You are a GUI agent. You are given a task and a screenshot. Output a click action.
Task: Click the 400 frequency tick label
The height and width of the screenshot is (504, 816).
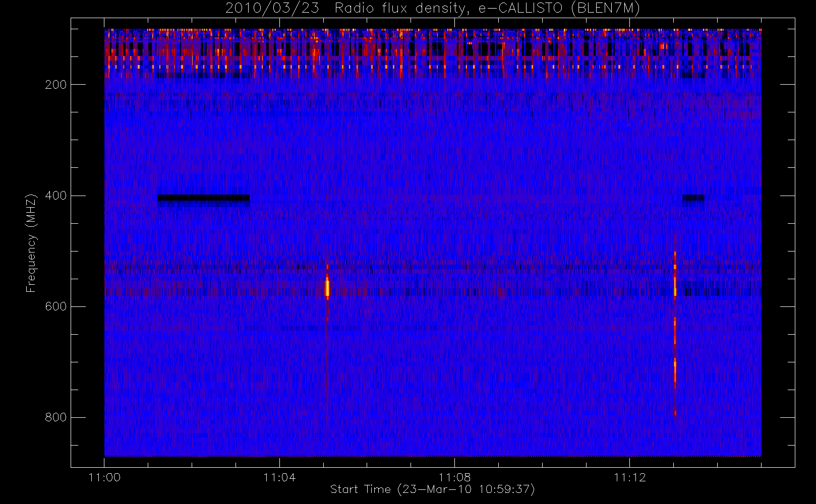pyautogui.click(x=56, y=196)
